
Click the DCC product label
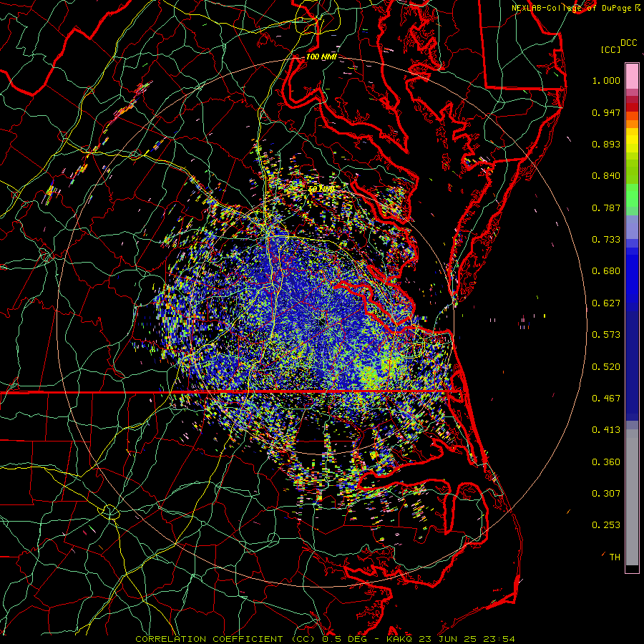point(628,43)
